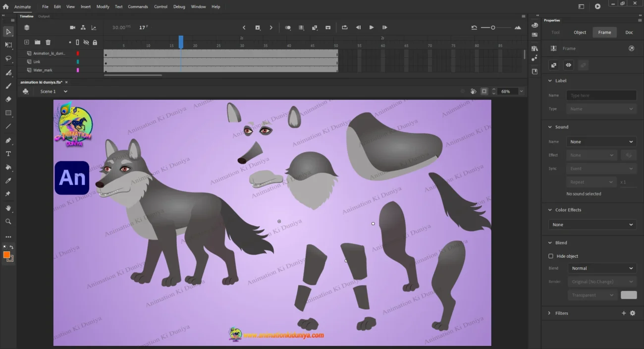This screenshot has width=644, height=349.
Task: Select the Free Transform tool
Action: pos(8,45)
